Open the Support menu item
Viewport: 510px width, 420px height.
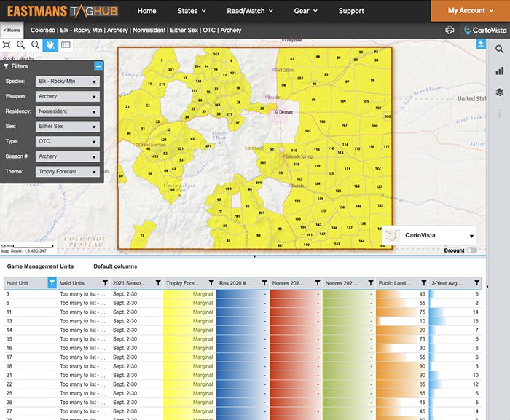pyautogui.click(x=351, y=11)
